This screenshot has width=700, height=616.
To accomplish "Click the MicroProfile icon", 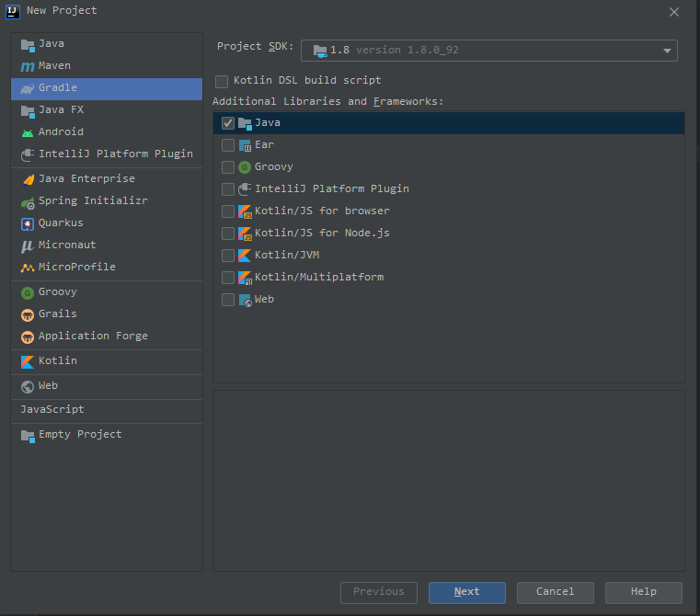I will [x=28, y=268].
